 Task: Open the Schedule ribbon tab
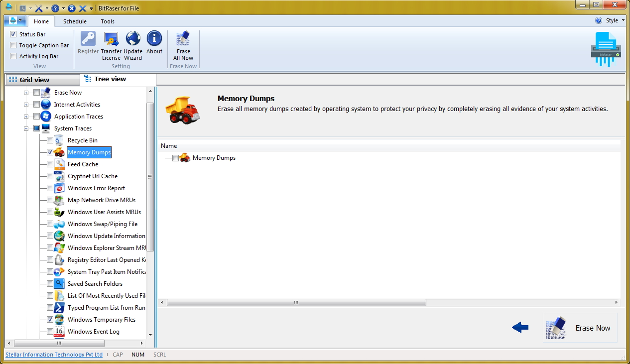pos(75,21)
